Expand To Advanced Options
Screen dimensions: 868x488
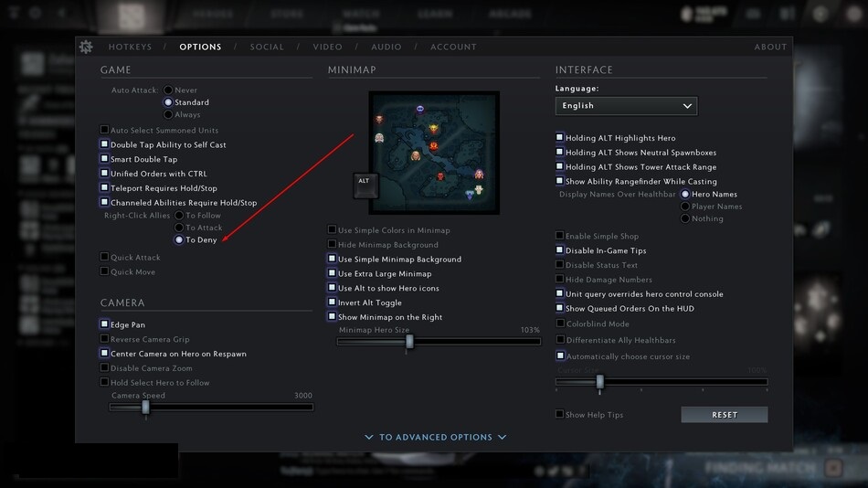436,437
